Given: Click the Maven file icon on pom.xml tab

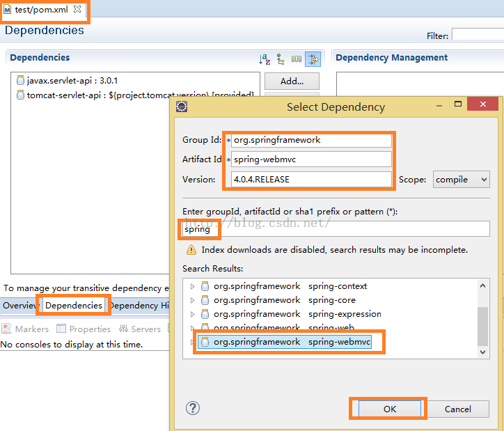Looking at the screenshot, I should click(x=7, y=10).
